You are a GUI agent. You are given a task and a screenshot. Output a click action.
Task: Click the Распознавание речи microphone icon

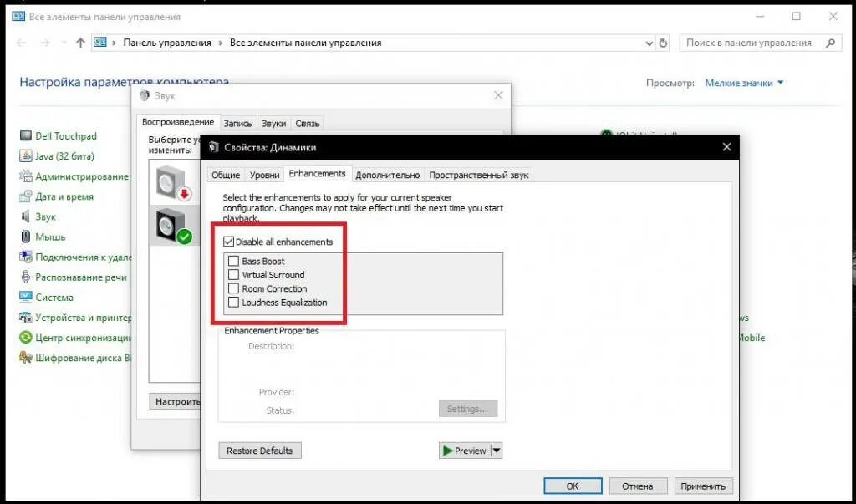tap(26, 277)
